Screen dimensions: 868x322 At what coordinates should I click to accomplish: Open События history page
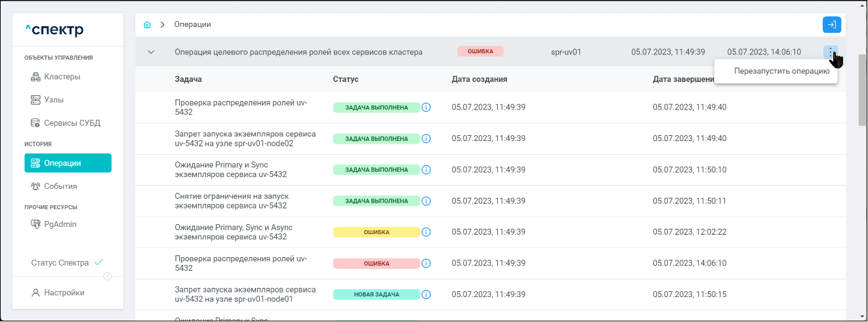coord(60,186)
